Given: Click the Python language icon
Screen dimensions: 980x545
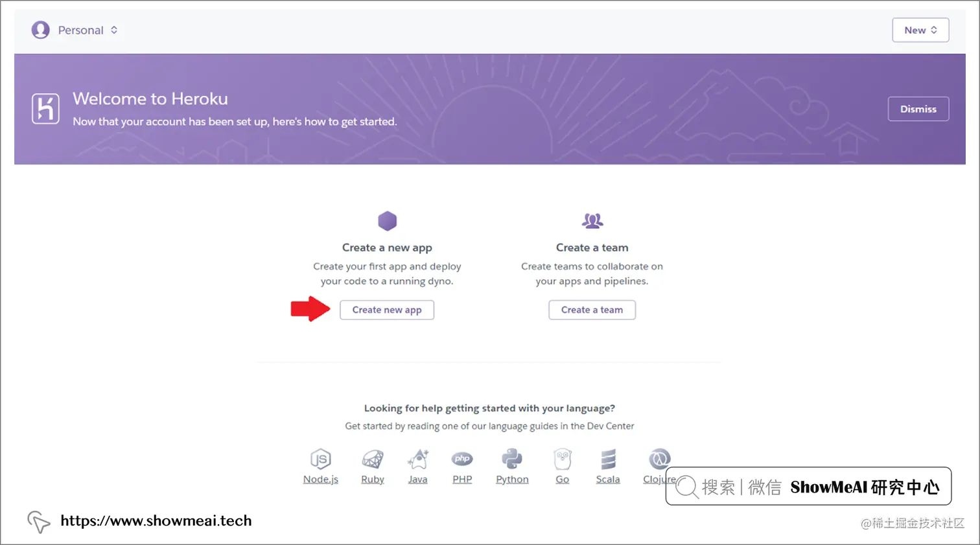Looking at the screenshot, I should 512,459.
